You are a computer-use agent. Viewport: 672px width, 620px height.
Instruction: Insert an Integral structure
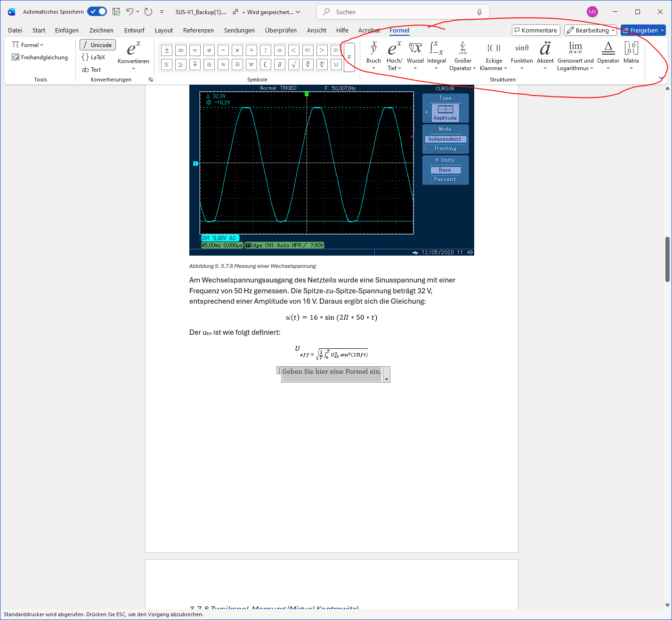tap(436, 53)
